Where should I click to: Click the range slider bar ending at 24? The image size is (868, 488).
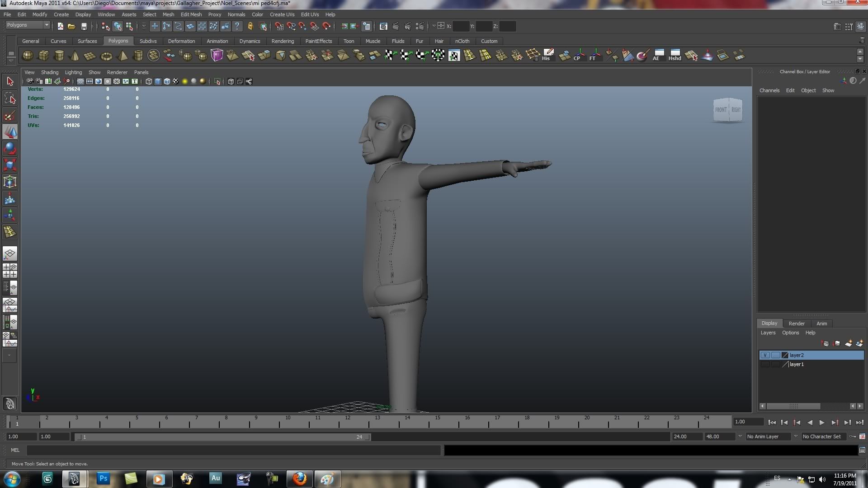(223, 437)
